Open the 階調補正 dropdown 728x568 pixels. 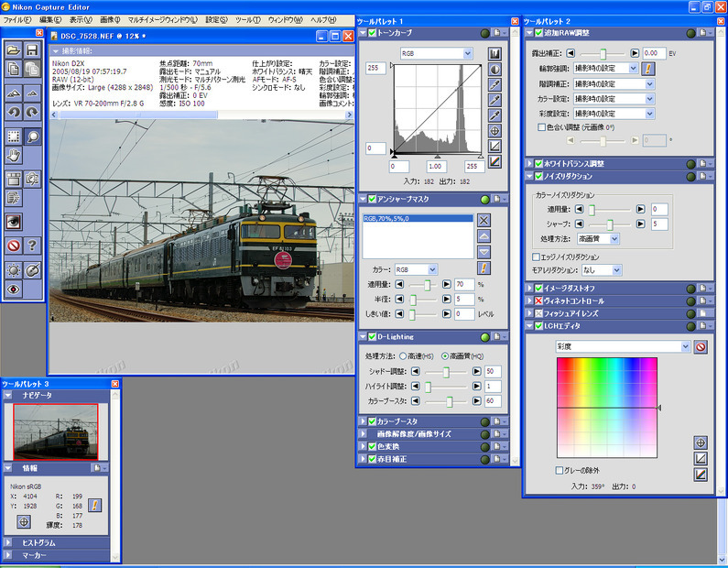point(614,84)
